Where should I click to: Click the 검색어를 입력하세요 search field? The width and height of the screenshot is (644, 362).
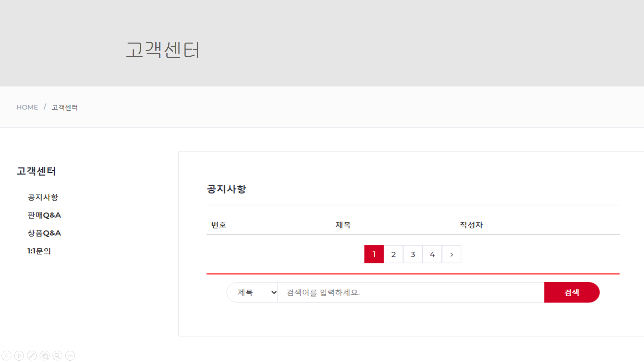pyautogui.click(x=411, y=293)
